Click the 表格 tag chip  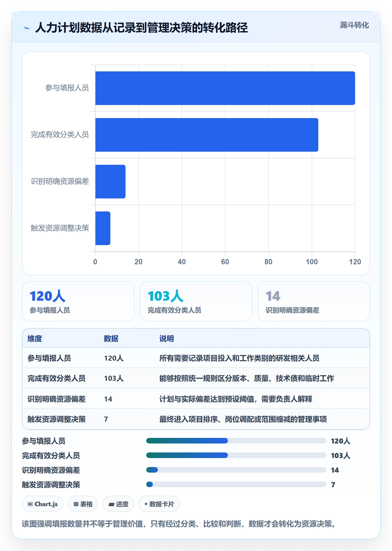(83, 504)
